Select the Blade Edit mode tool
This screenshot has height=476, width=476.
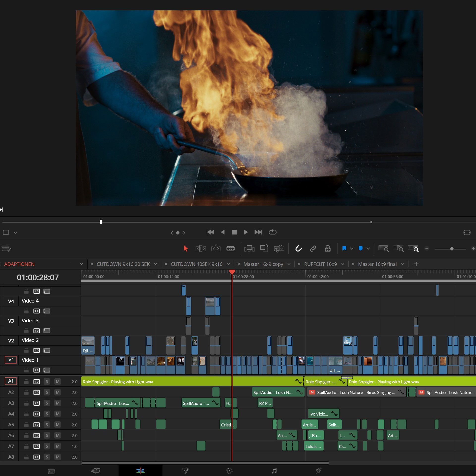(x=231, y=249)
